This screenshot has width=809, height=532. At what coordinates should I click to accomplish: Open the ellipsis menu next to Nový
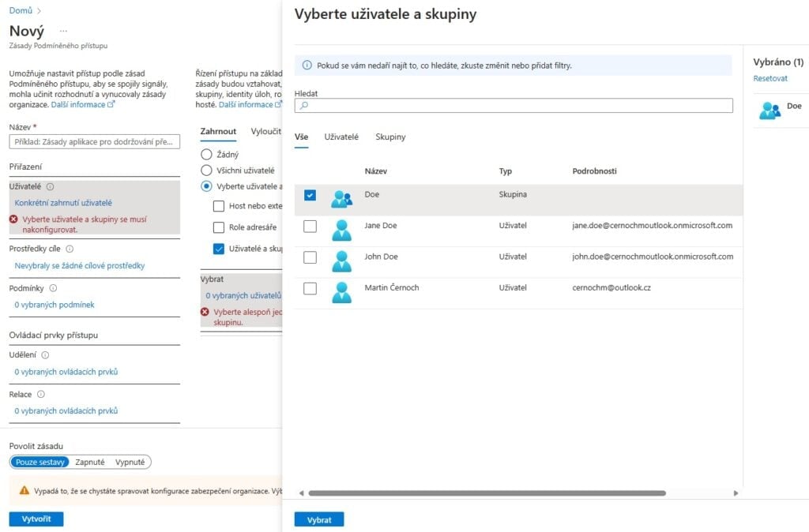coord(63,31)
